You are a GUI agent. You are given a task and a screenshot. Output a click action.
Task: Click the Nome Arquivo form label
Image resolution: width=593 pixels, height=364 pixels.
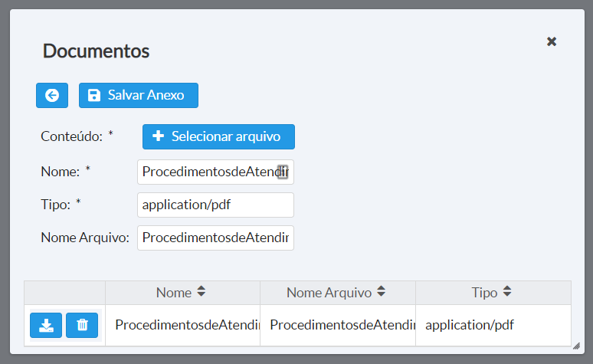tap(85, 238)
